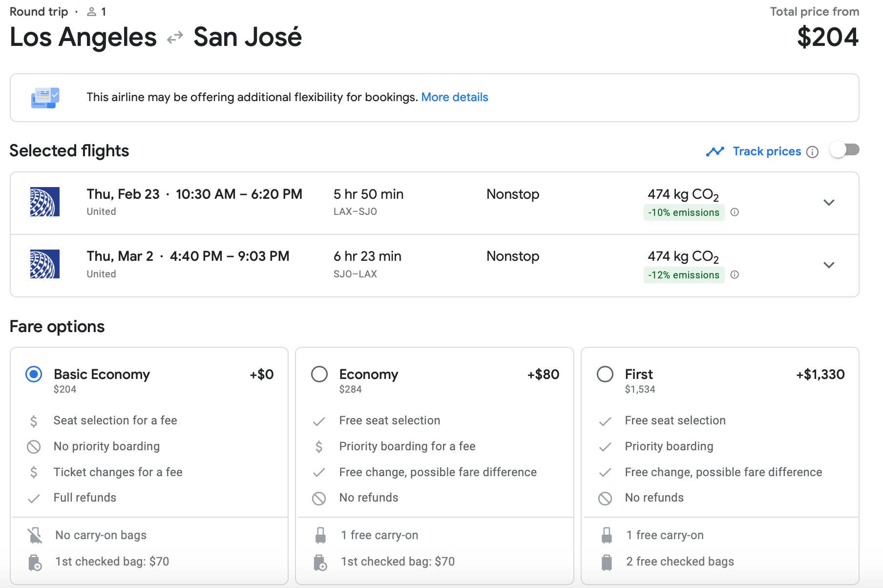
Task: Click info icon next to -10% emissions
Action: coord(735,212)
